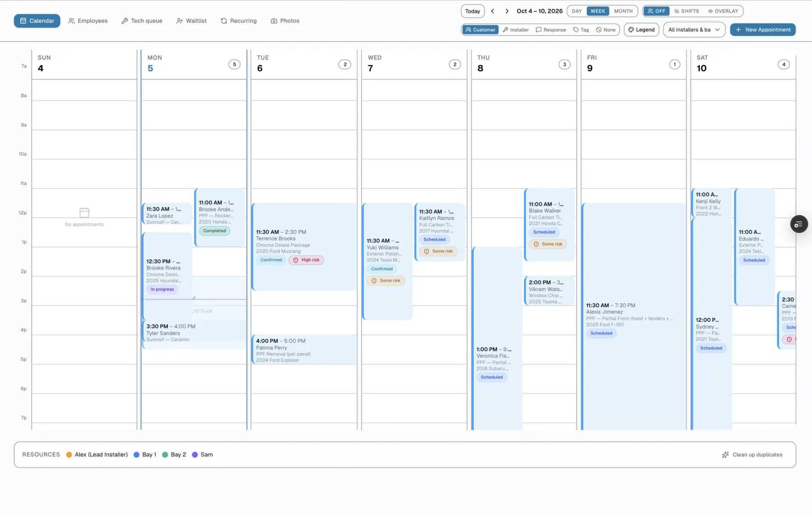Screen dimensions: 812x516
Task: Click the Sam purple swatch
Action: coord(195,455)
